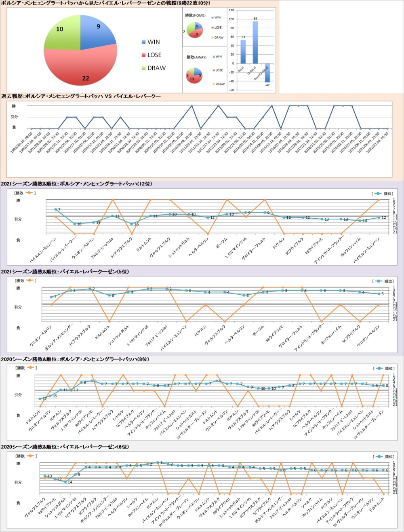Click rank marker 6 in 2020 Mönchengladbach chart
404x532 pixels.
(x=82, y=382)
